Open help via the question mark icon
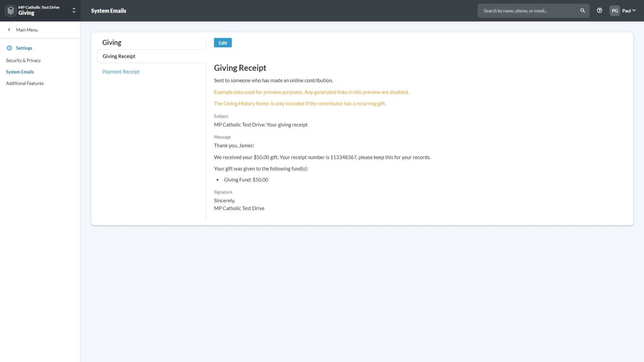 pyautogui.click(x=599, y=11)
